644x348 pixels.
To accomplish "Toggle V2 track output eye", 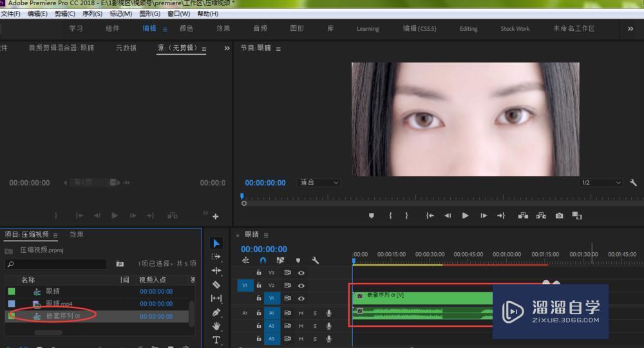I will pyautogui.click(x=301, y=285).
